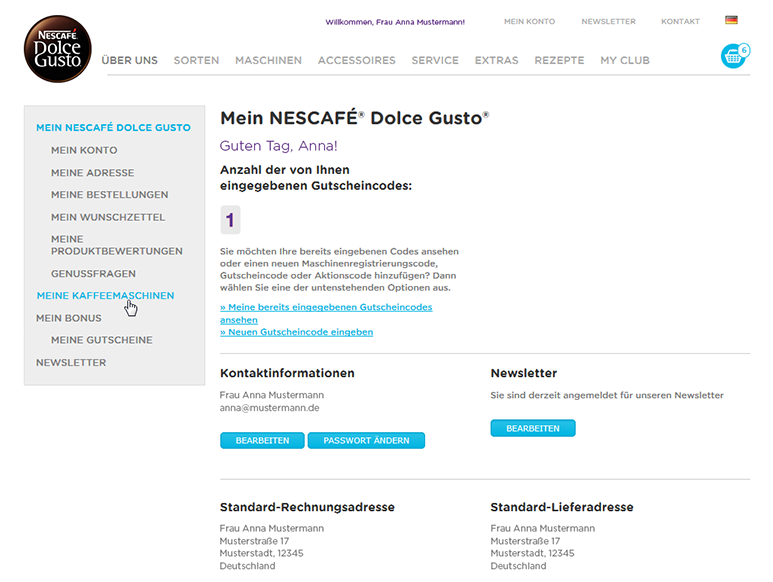The image size is (773, 582).
Task: Open MEINE GUTSCHEINE in the sidebar
Action: coord(102,340)
